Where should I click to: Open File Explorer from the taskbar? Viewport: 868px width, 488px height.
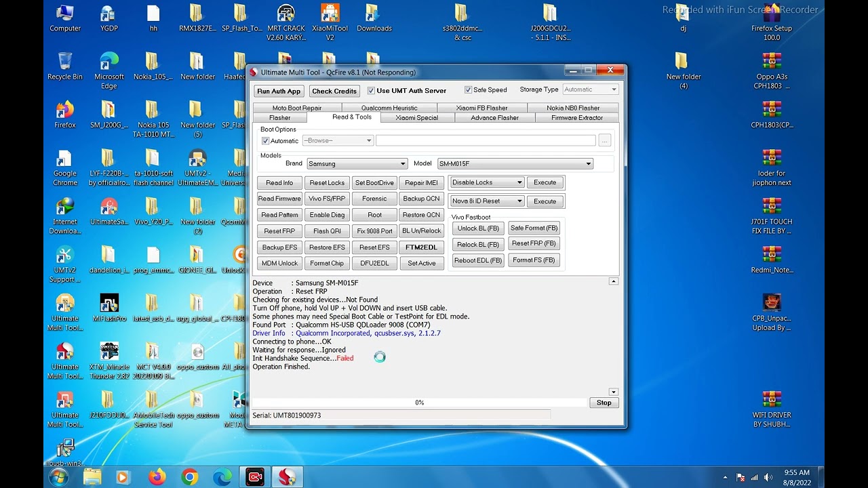[92, 477]
